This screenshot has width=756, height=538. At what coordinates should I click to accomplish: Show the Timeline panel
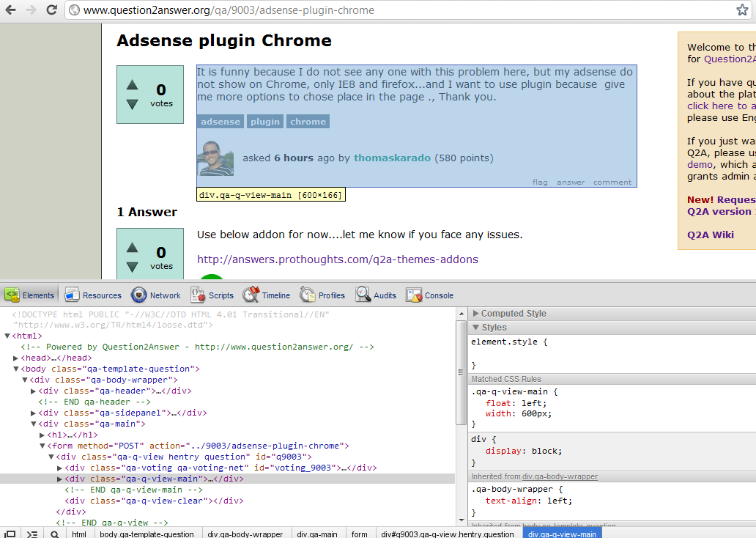[267, 295]
